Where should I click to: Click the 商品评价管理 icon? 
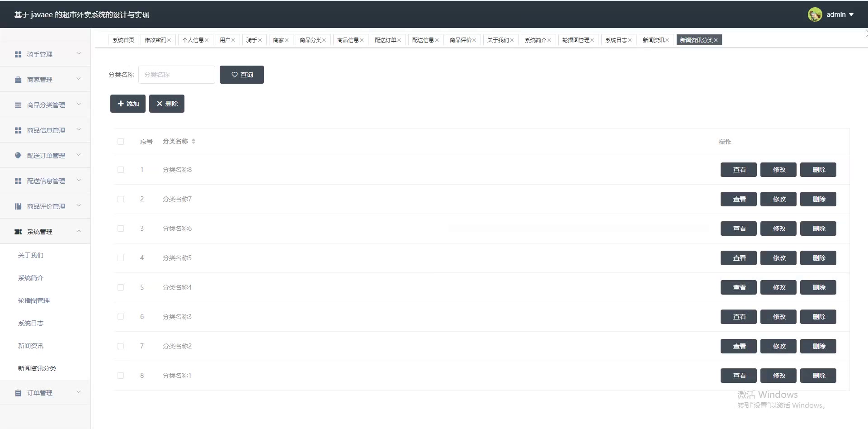click(x=18, y=206)
